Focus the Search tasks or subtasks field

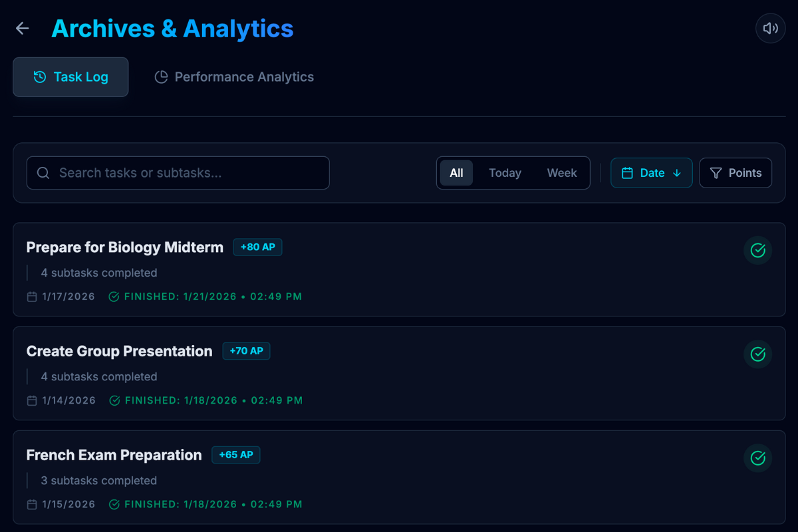tap(178, 173)
